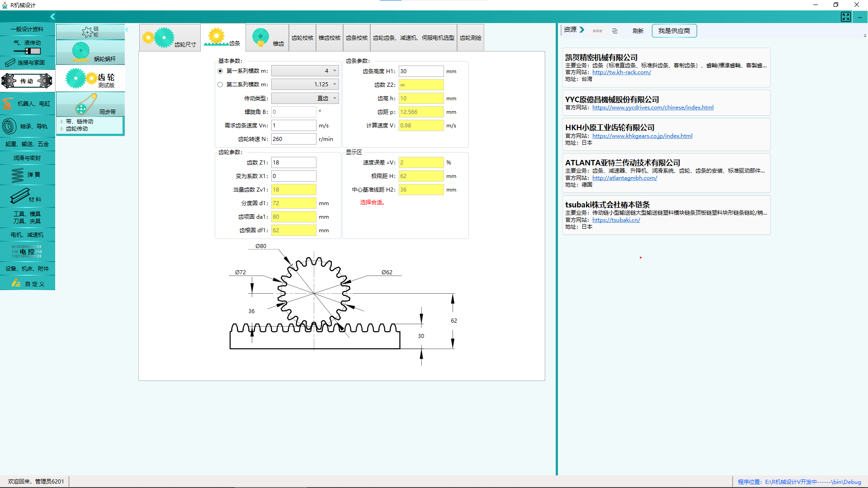Image resolution: width=868 pixels, height=488 pixels.
Task: Open the 同步带 timing belt module
Action: click(90, 104)
